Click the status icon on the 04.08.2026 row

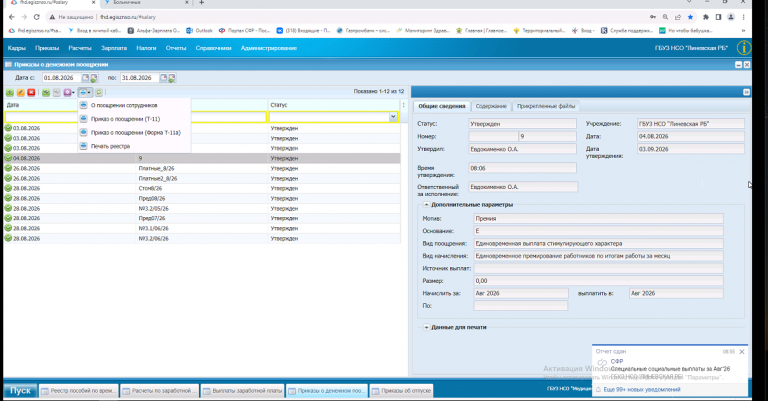coord(8,158)
